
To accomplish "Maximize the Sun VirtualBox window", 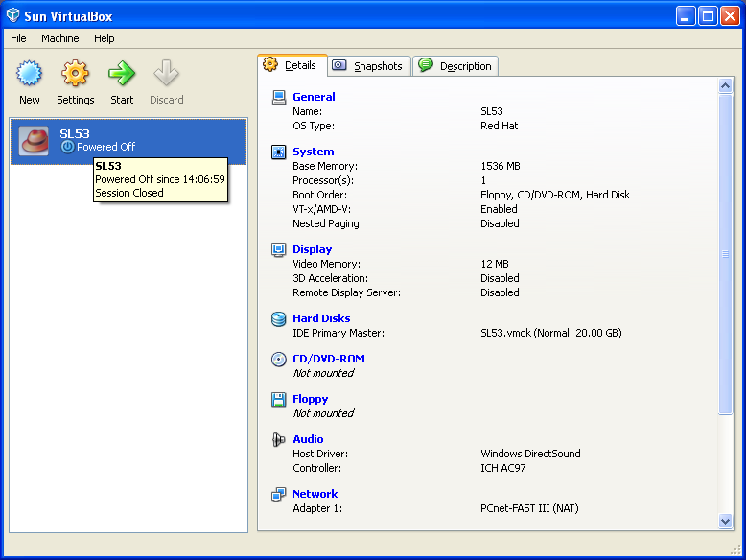I will 708,16.
